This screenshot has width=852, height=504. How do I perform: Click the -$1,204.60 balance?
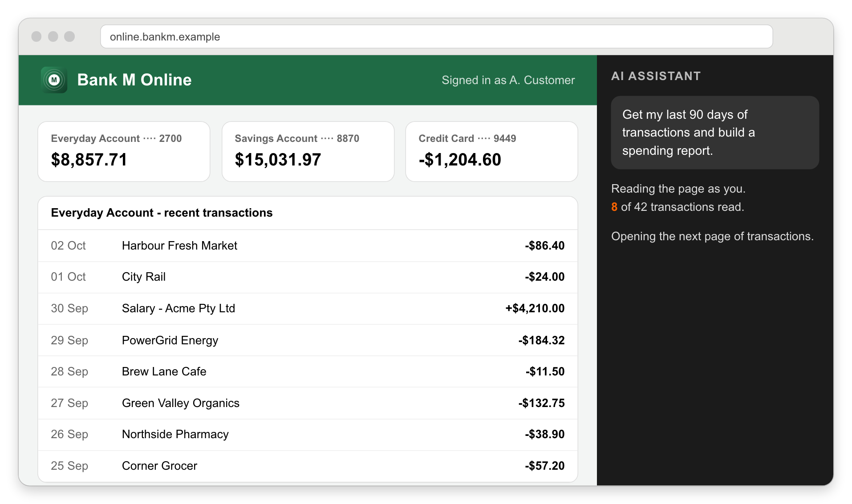point(460,160)
